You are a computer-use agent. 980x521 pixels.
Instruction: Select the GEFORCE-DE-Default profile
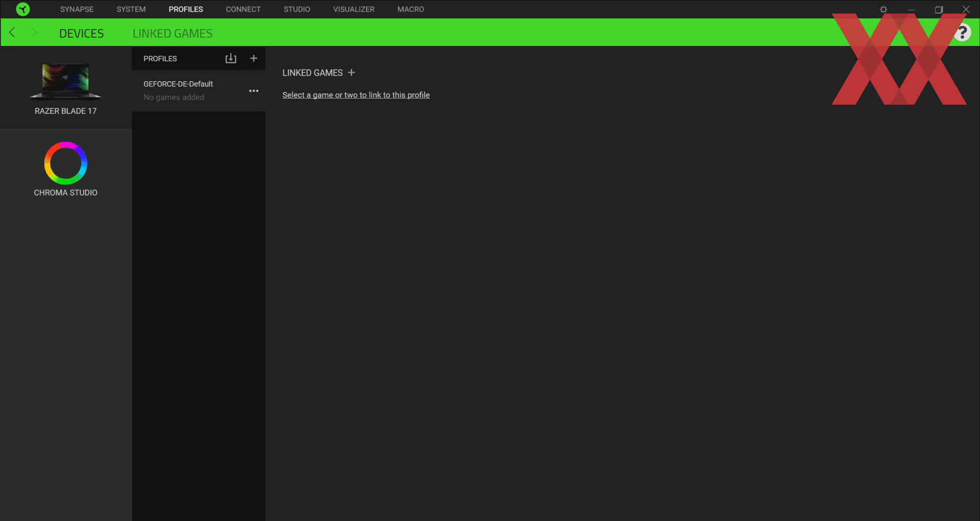point(199,90)
